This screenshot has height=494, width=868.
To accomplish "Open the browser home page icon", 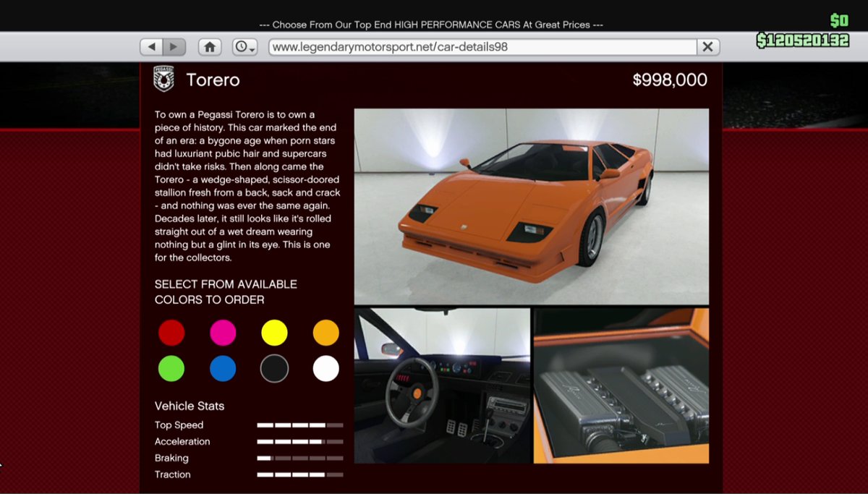I will pyautogui.click(x=210, y=47).
